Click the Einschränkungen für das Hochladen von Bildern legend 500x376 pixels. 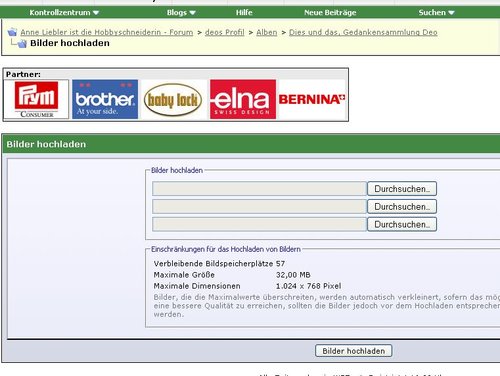coord(226,249)
